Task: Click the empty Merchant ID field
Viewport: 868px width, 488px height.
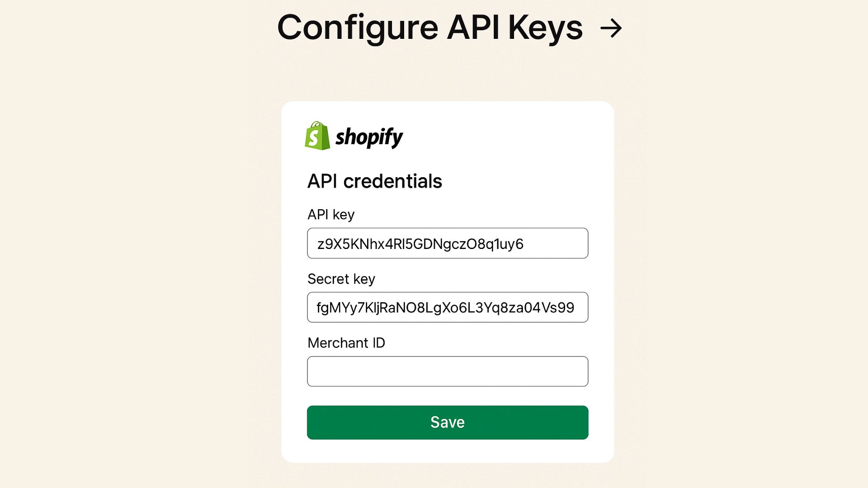Action: click(447, 371)
